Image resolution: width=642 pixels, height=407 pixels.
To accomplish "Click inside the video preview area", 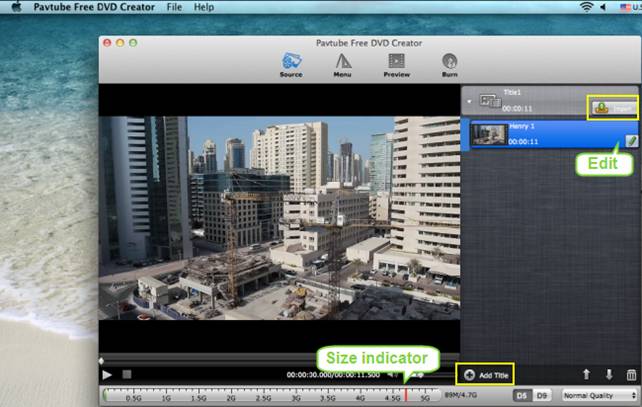I will 279,218.
